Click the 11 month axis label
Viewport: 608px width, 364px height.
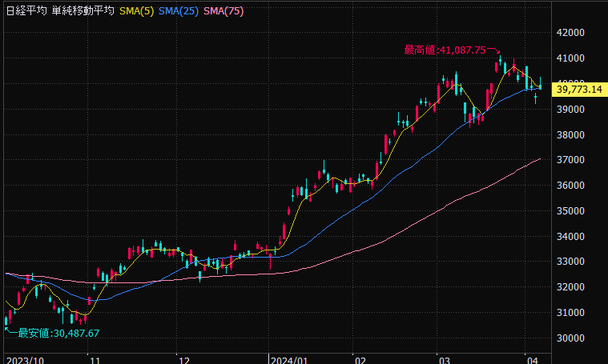click(95, 360)
